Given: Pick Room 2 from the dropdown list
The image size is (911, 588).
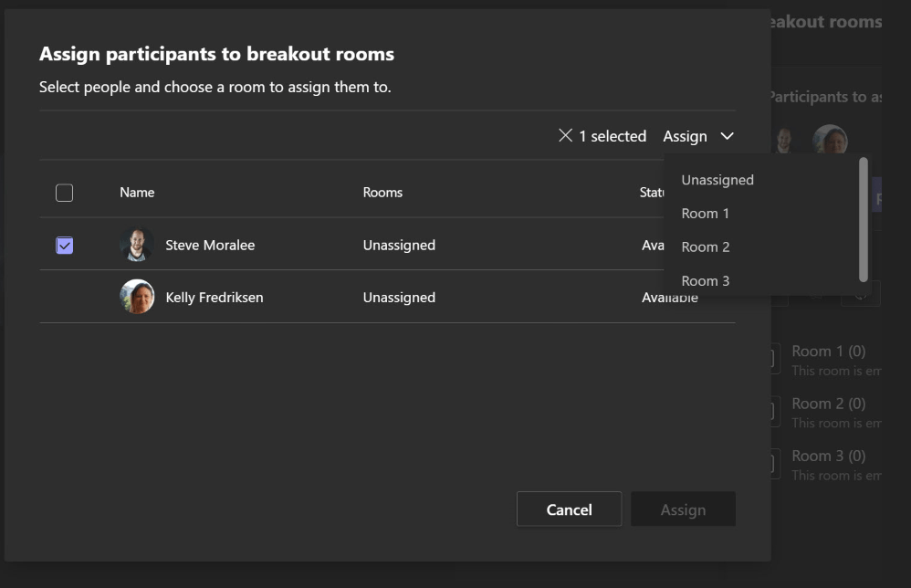Looking at the screenshot, I should click(705, 247).
